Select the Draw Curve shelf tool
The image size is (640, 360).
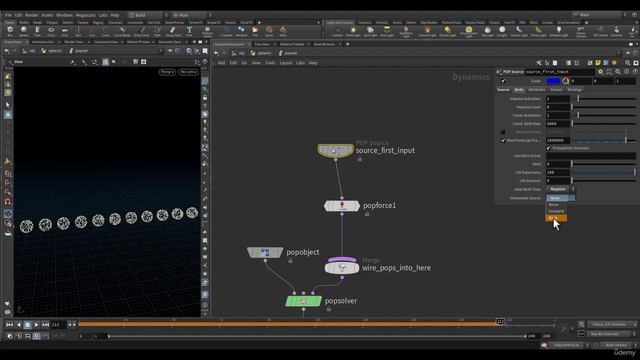[x=141, y=31]
